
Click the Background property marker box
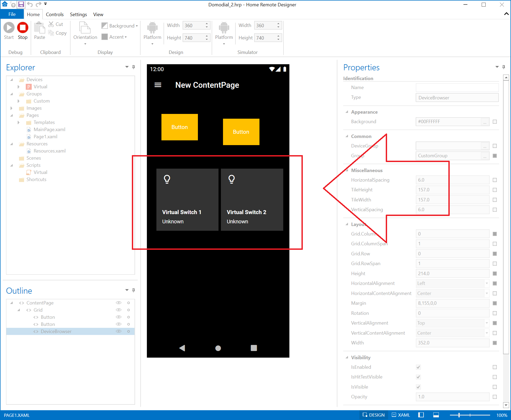[495, 122]
